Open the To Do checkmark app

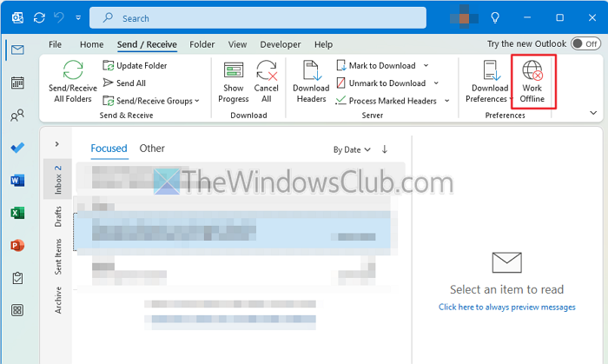point(17,148)
